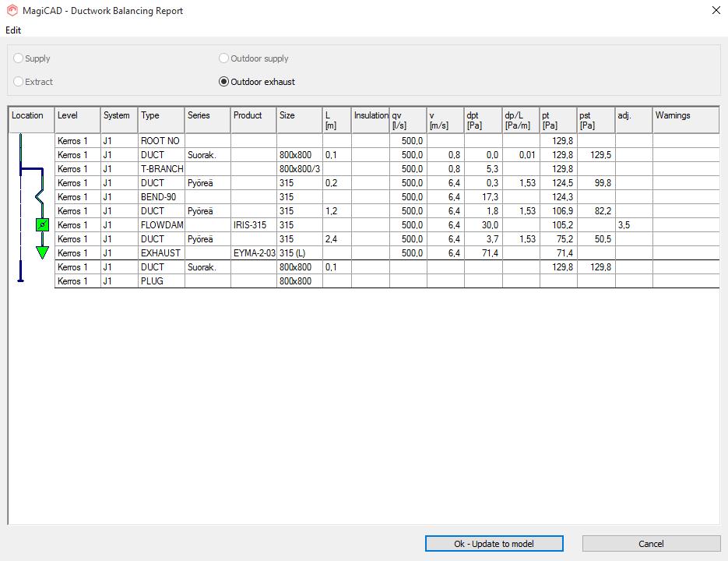728x561 pixels.
Task: Click the IRIS-315 product cell
Action: click(254, 225)
